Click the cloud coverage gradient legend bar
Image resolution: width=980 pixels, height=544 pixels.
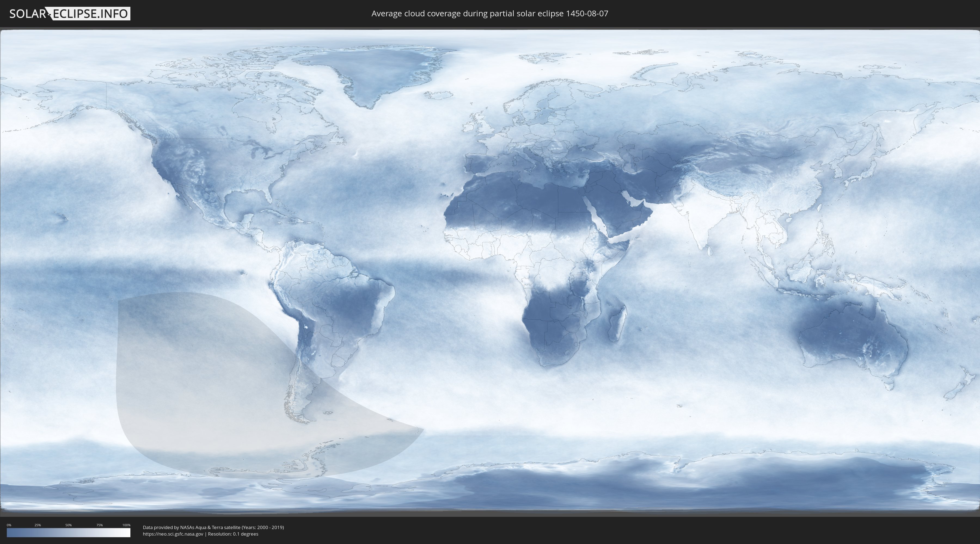tap(69, 533)
